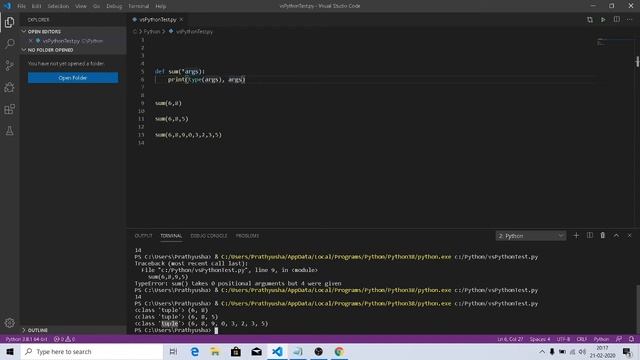Open the Search view in activity bar

pos(9,44)
